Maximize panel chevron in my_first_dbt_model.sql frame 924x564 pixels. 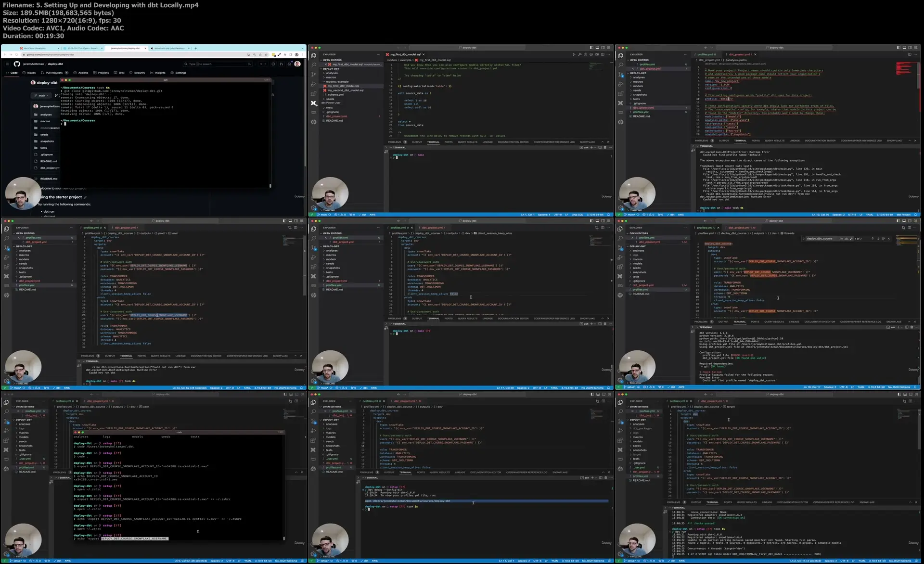[603, 142]
